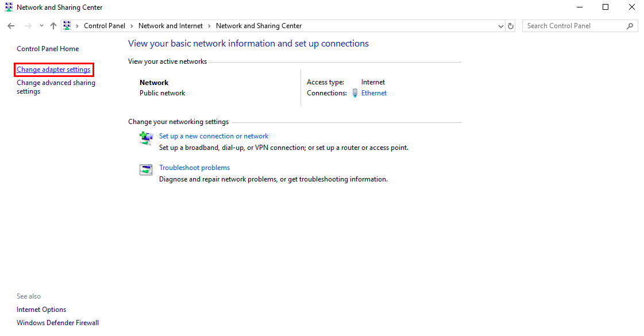Open Windows Defender Firewall link
Screen dimensions: 644x336
(x=58, y=323)
